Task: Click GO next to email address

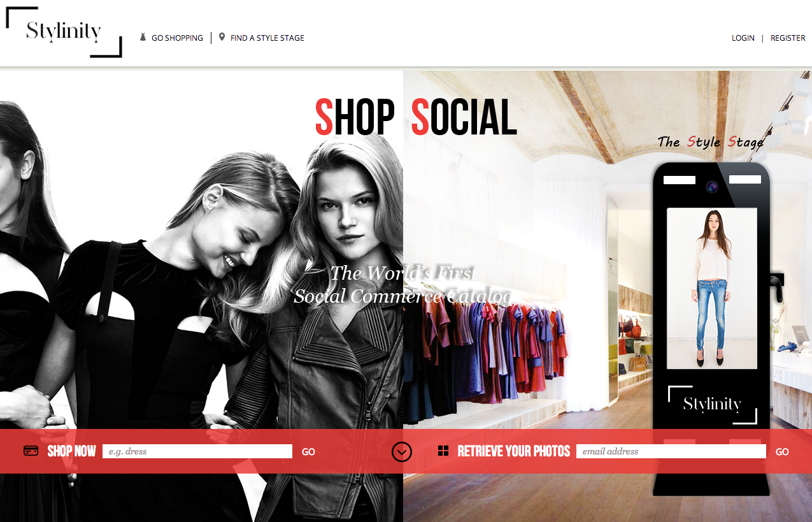Action: (782, 452)
